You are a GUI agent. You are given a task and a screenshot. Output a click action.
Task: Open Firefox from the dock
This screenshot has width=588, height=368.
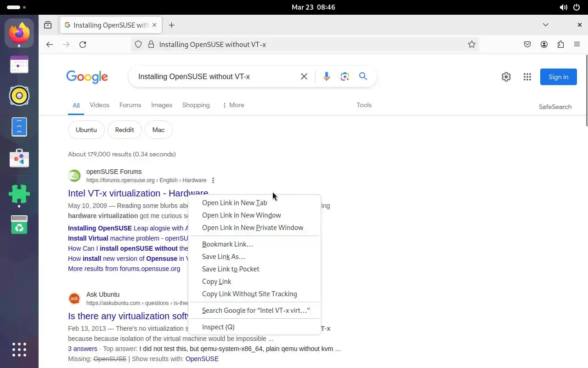(19, 33)
